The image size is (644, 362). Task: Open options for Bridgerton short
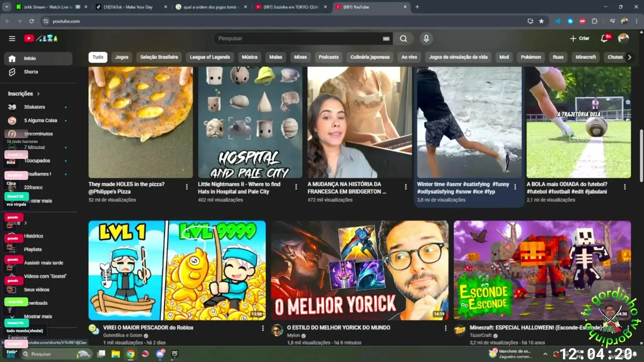[x=406, y=187]
